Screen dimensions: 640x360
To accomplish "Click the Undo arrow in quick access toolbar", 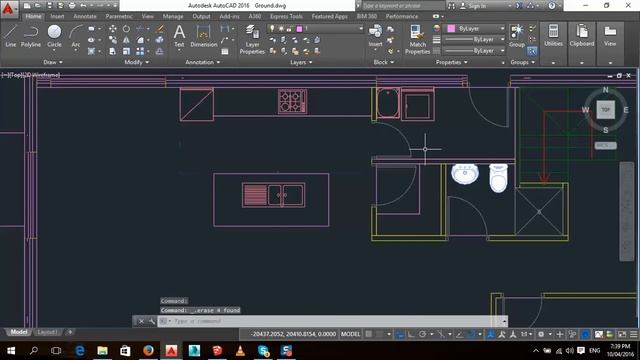I will [x=83, y=6].
